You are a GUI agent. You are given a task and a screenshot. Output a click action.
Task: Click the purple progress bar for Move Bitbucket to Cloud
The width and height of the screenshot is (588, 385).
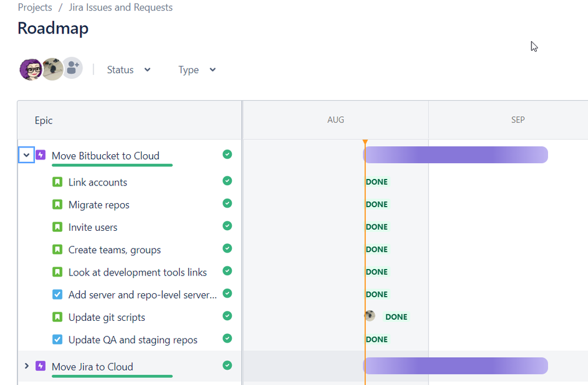click(x=456, y=155)
